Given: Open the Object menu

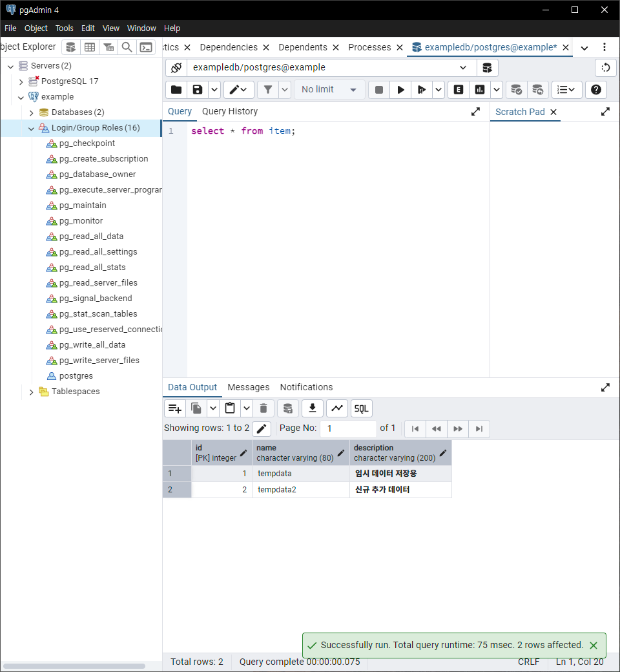Looking at the screenshot, I should 36,28.
